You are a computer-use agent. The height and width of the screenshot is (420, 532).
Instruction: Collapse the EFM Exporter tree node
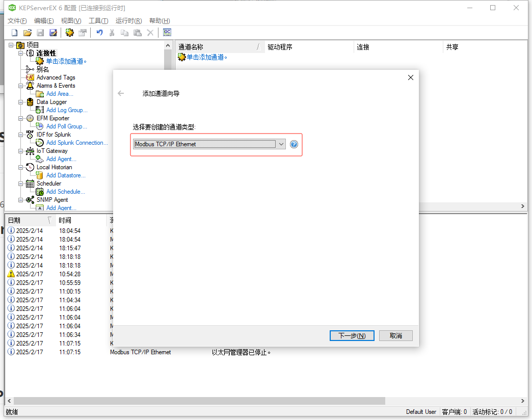pos(21,118)
